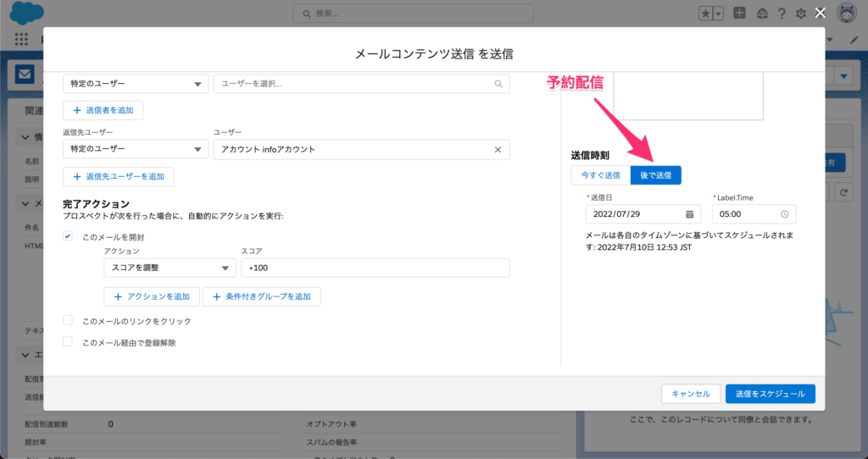Click the '+100' score input field

375,268
